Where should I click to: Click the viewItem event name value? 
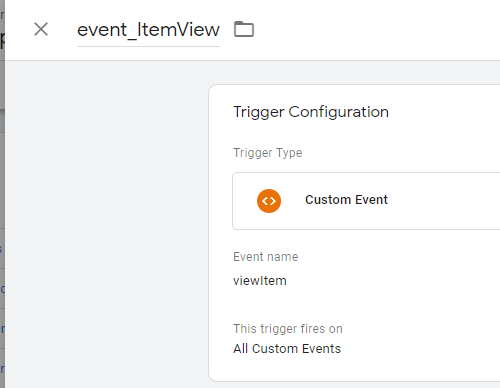260,281
